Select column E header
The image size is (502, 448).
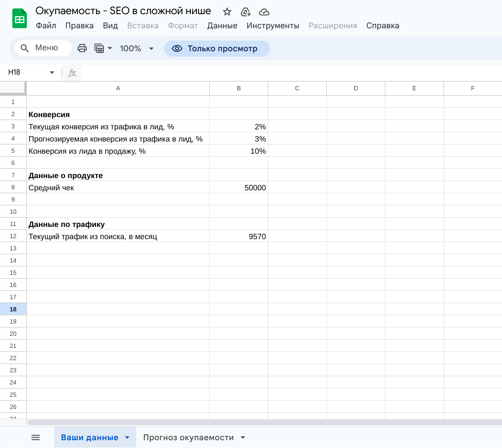click(x=414, y=88)
